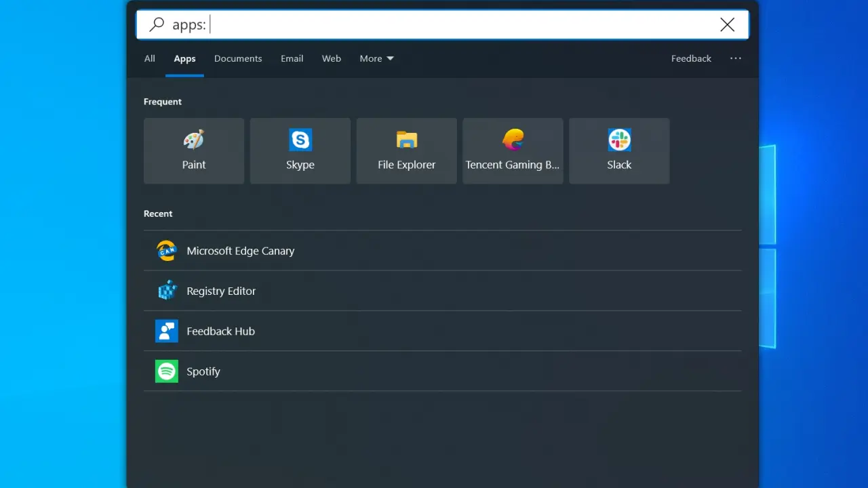Open the Slack app tile
Image resolution: width=868 pixels, height=488 pixels.
[619, 150]
